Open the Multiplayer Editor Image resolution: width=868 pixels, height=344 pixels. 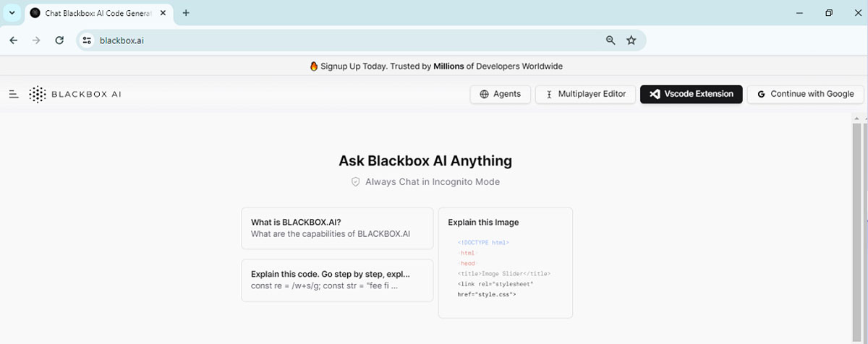(x=586, y=94)
